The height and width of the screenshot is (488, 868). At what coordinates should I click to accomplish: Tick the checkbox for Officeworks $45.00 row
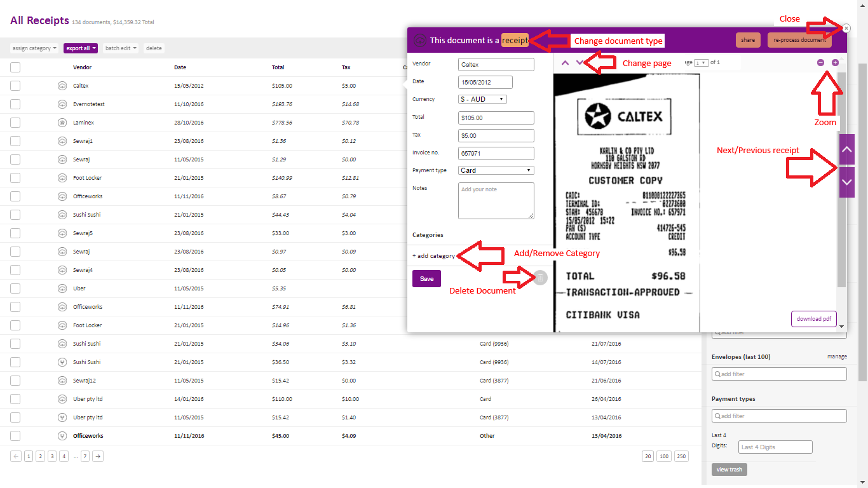click(15, 436)
